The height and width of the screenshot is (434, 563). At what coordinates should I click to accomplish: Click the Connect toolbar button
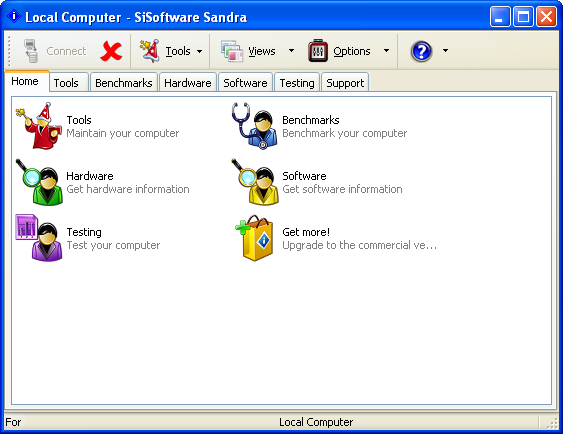click(x=55, y=51)
